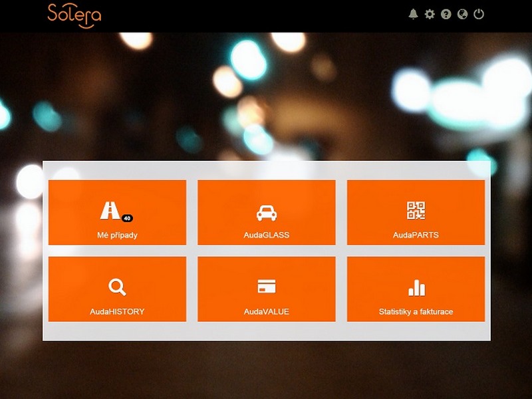The width and height of the screenshot is (532, 399).
Task: Open the notifications bell icon
Action: [x=413, y=14]
